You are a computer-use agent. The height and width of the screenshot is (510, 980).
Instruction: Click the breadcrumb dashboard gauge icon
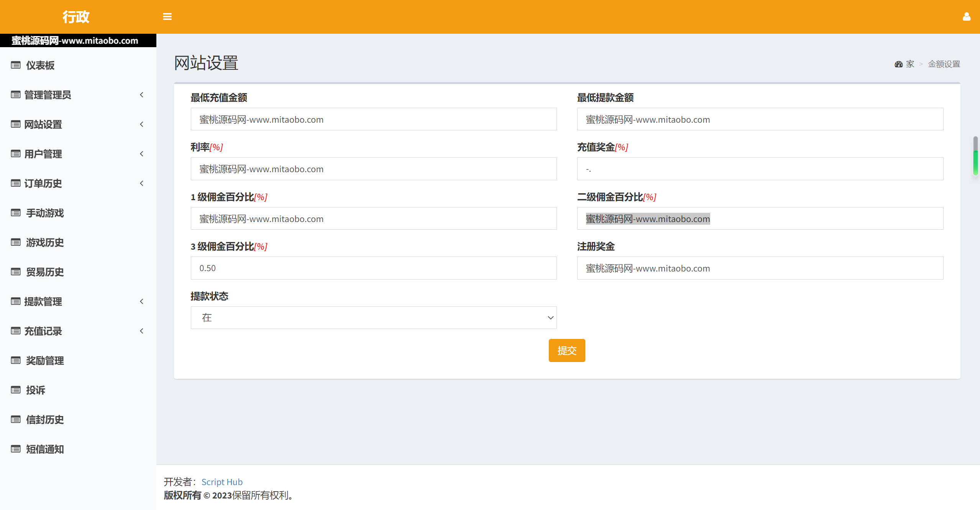point(898,64)
